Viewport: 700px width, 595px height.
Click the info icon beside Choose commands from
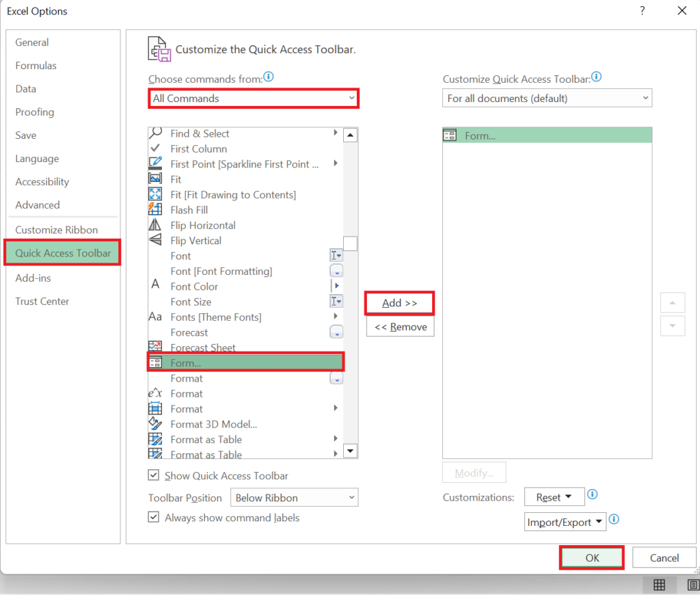[x=268, y=77]
